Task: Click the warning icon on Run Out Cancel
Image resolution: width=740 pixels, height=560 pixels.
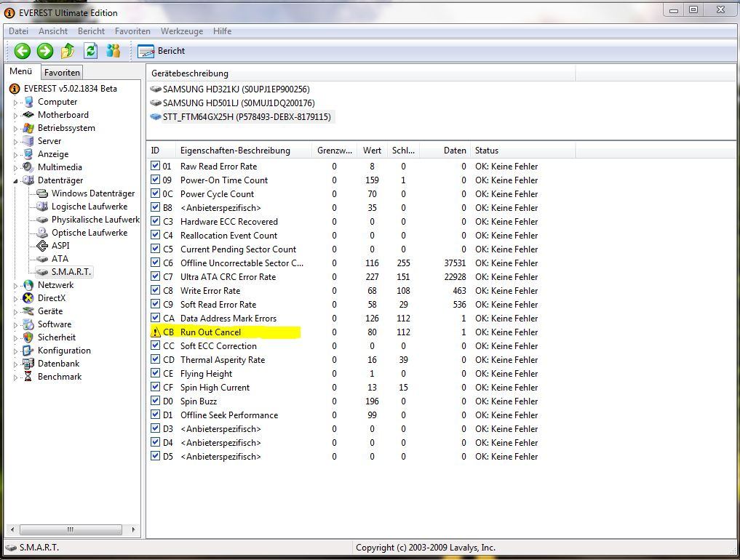Action: (x=155, y=332)
